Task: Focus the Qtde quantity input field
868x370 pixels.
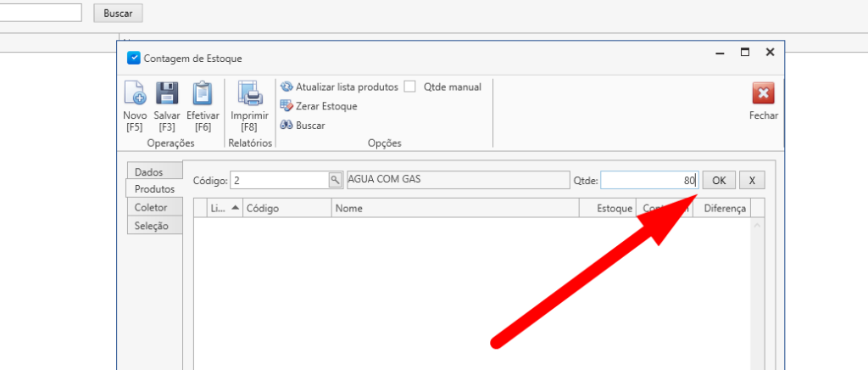Action: [x=648, y=180]
